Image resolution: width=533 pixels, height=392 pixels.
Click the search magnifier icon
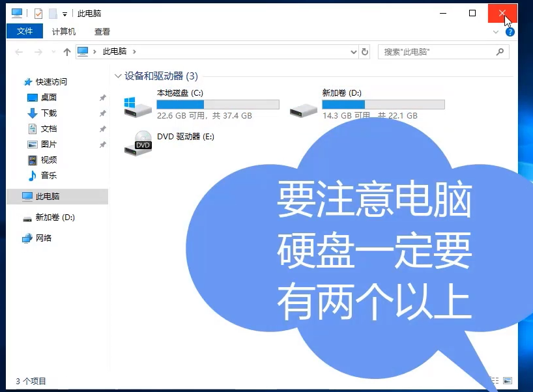coord(500,51)
